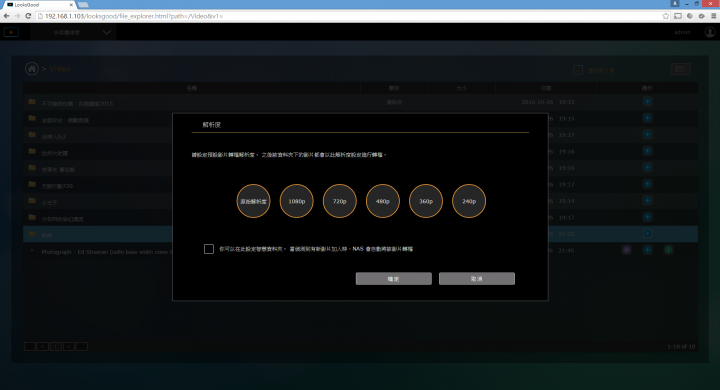The image size is (720, 390).
Task: Click blue plus icon on Photograph row
Action: (647, 250)
